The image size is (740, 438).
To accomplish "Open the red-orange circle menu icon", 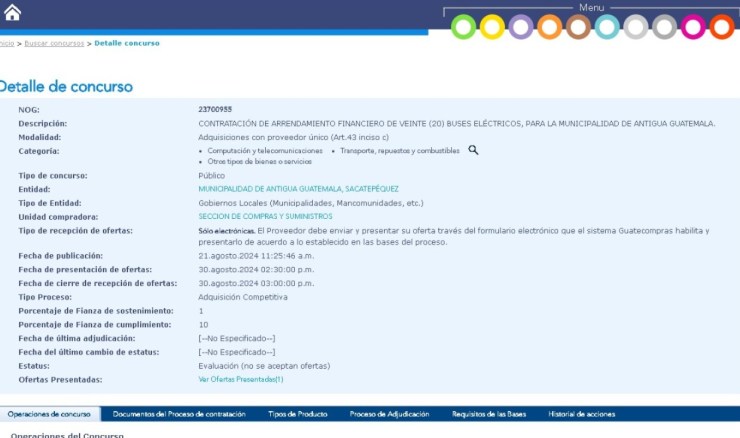I will click(722, 27).
